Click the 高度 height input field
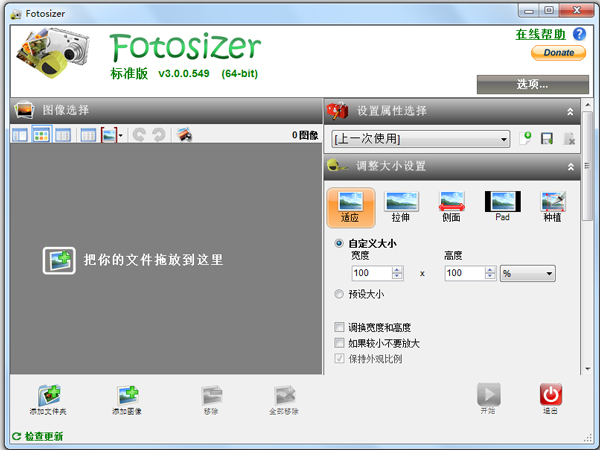Viewport: 600px width, 450px height. [x=465, y=273]
